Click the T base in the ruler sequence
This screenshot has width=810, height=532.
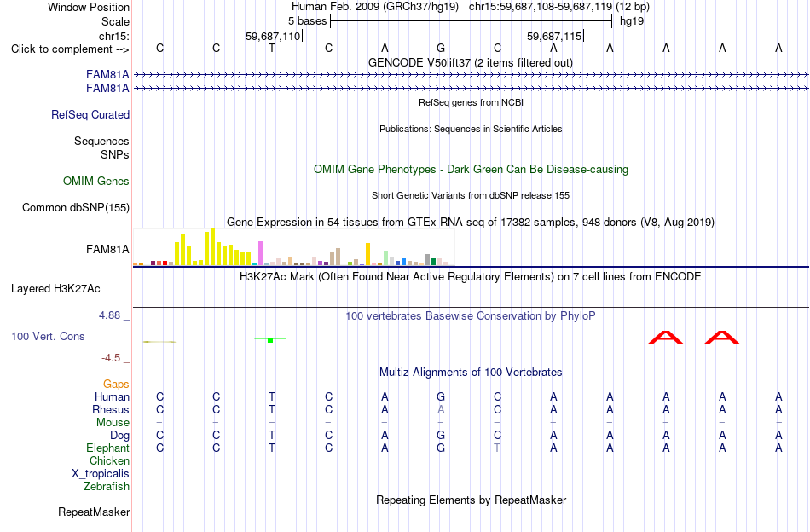tap(272, 48)
